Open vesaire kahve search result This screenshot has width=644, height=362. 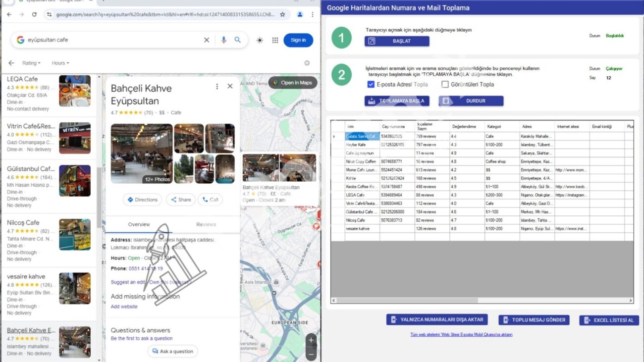coord(49,294)
